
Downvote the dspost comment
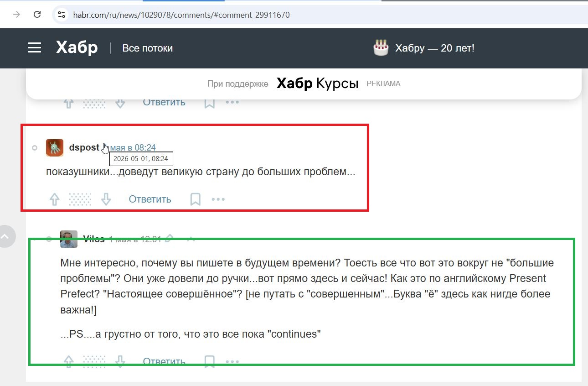click(x=106, y=199)
